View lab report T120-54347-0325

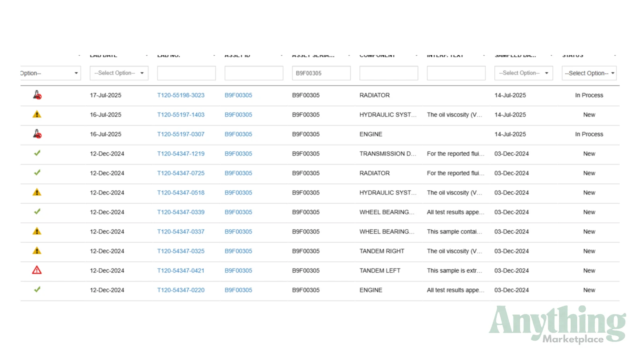point(181,251)
